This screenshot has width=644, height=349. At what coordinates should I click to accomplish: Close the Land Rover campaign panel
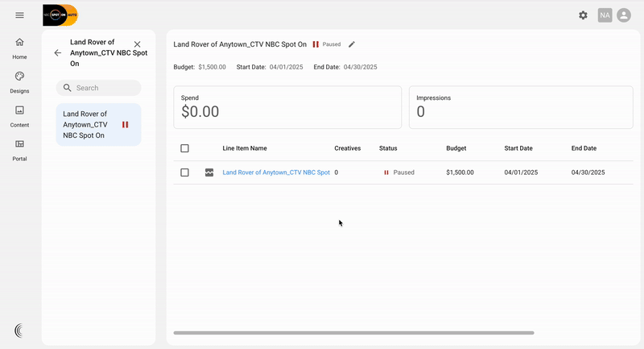click(x=137, y=44)
